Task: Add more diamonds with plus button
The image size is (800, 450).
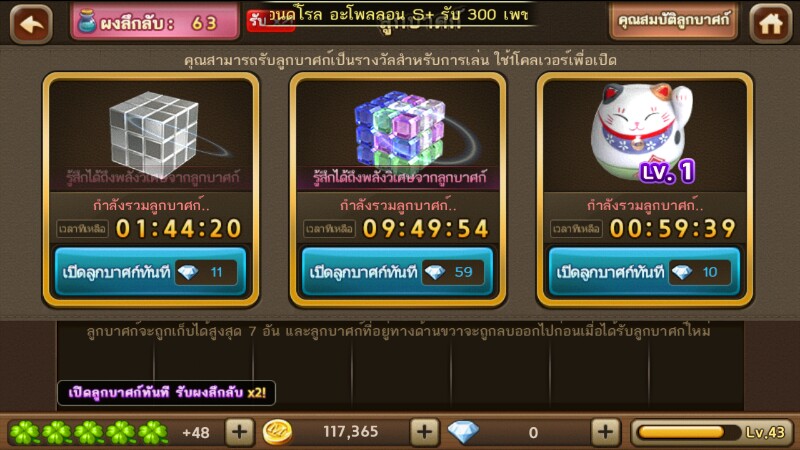Action: click(605, 432)
